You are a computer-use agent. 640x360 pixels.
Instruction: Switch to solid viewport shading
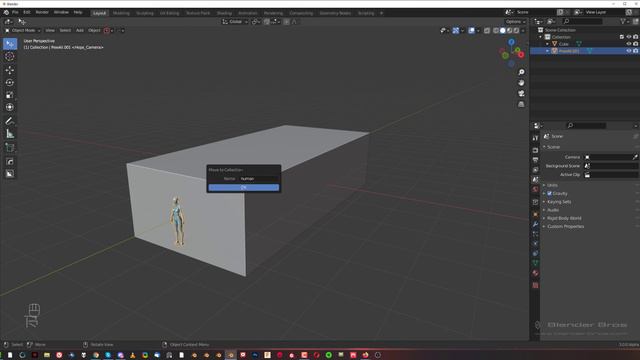503,31
